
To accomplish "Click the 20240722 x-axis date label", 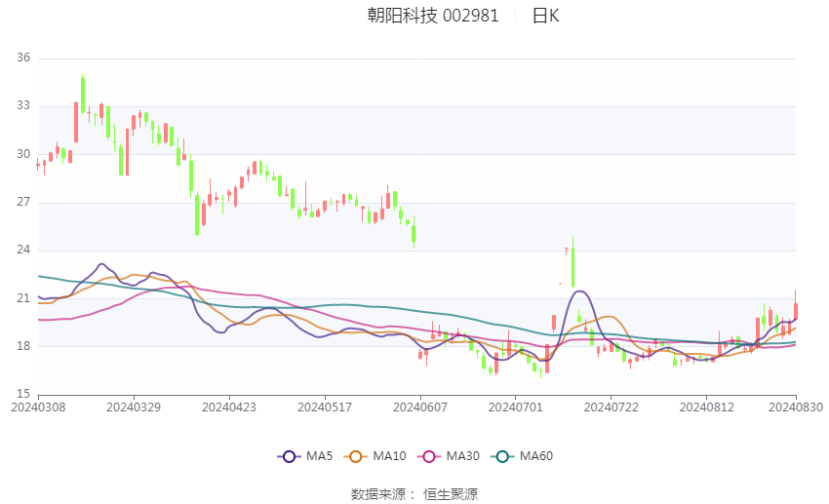I will click(612, 407).
